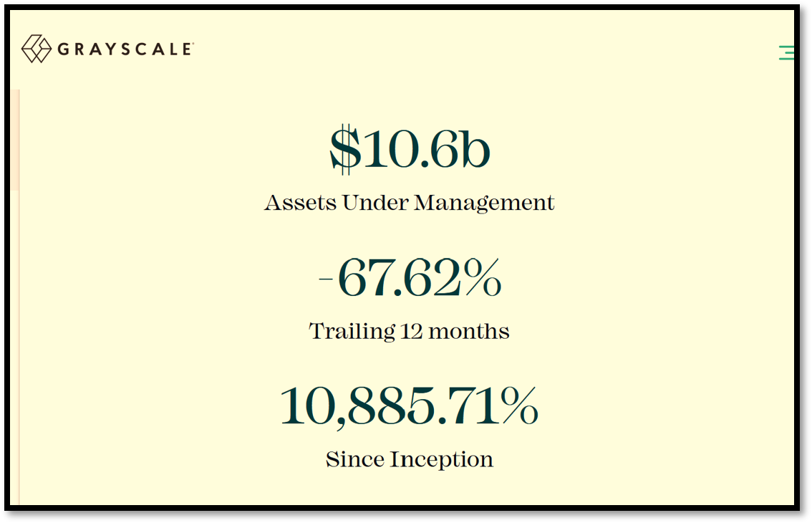Toggle navigation with the header menu control
The image size is (812, 523).
[x=788, y=52]
